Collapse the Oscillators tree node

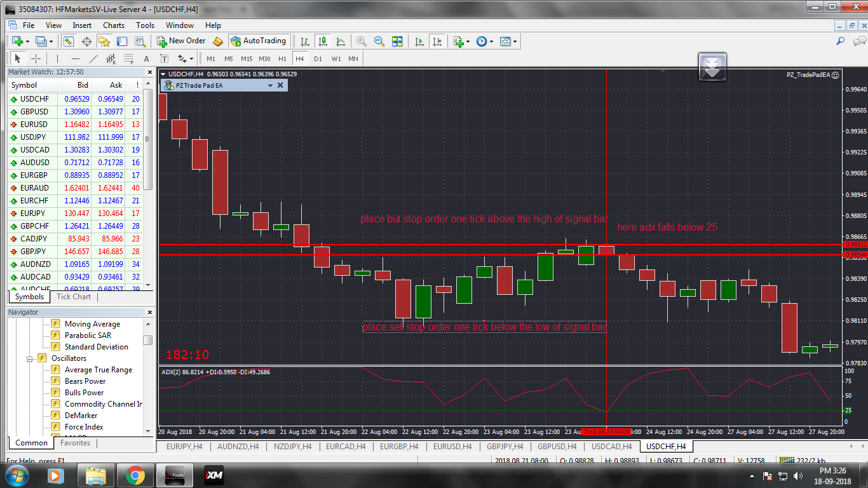click(x=30, y=358)
